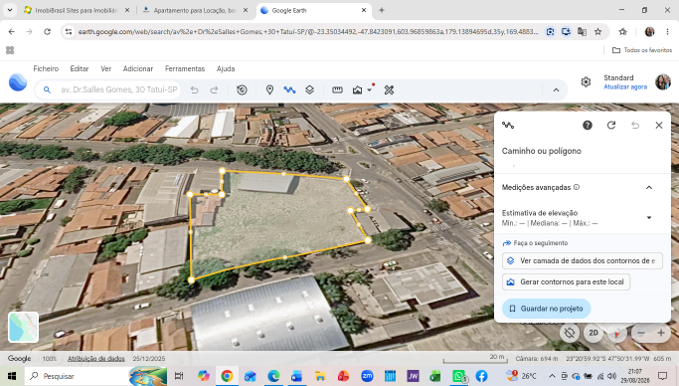This screenshot has height=386, width=679.
Task: Click Gerar contornos para este local
Action: coord(566,282)
